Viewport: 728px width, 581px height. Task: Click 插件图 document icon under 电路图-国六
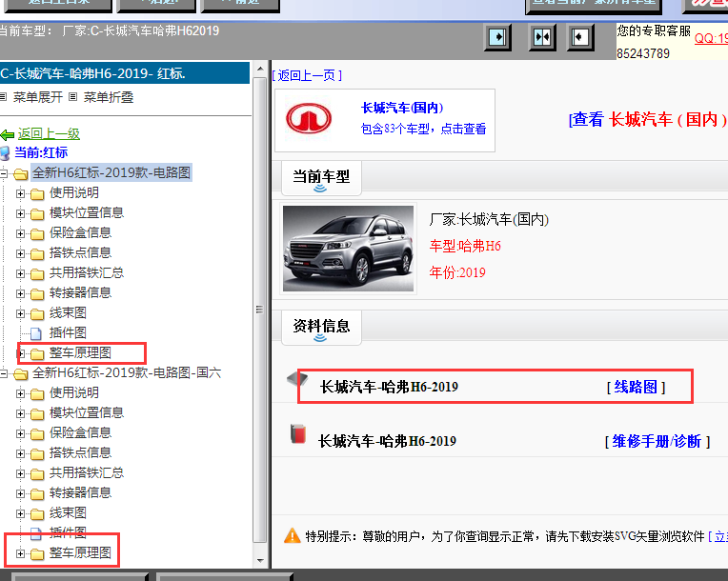pyautogui.click(x=36, y=533)
